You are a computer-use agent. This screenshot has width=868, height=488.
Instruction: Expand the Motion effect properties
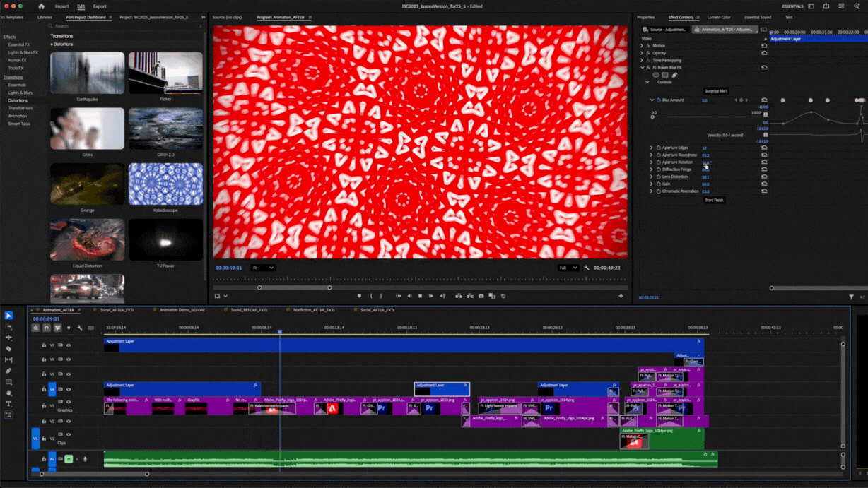click(642, 46)
